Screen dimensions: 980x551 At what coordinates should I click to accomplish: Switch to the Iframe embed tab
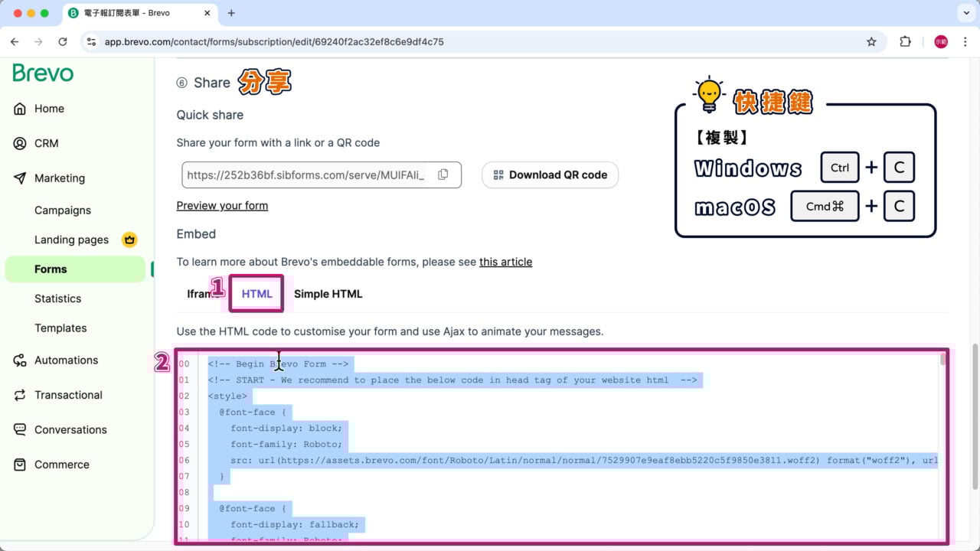pos(199,293)
